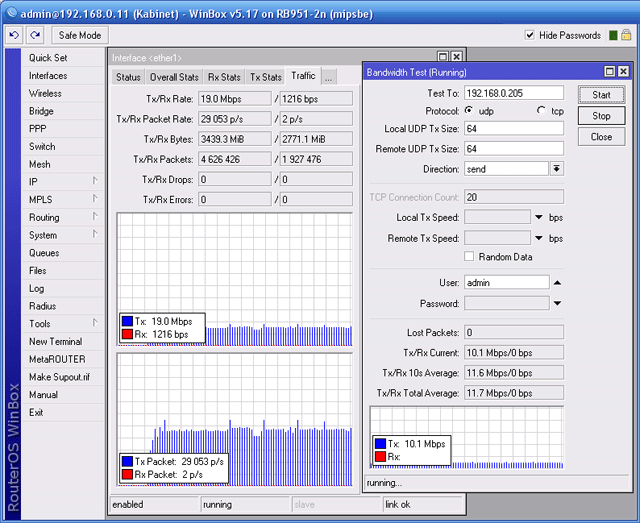Expand the Routing submenu
This screenshot has height=523, width=640.
pos(95,216)
